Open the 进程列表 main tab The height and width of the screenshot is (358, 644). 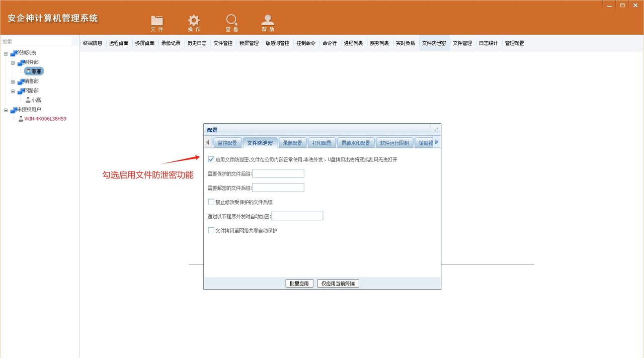tap(353, 43)
